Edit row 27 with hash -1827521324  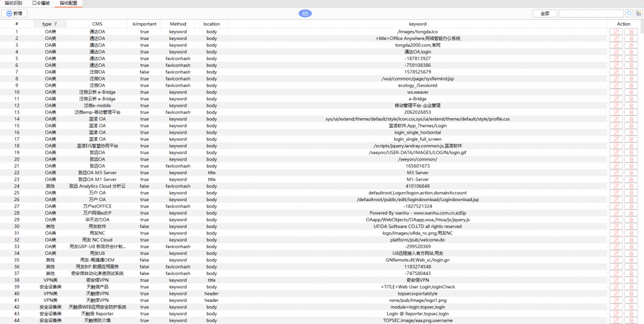click(616, 206)
